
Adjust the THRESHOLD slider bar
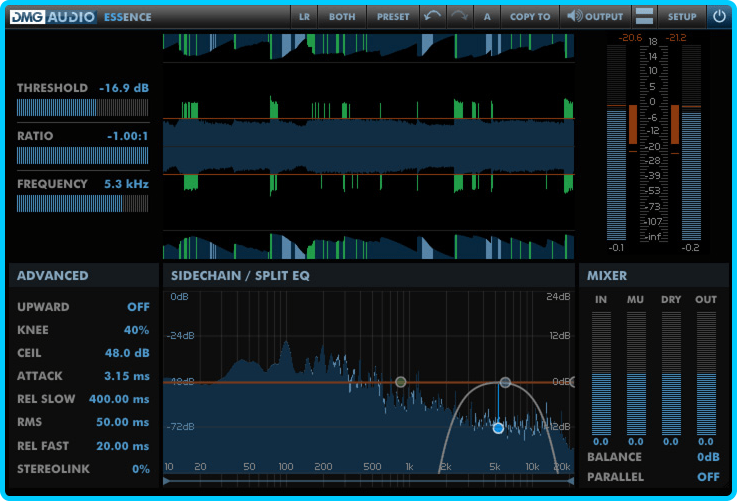[x=82, y=108]
